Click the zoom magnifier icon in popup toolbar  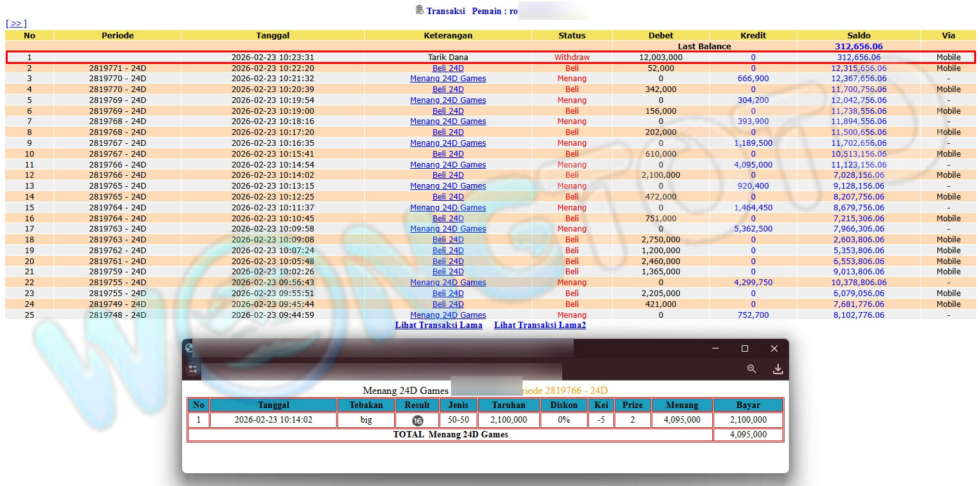[752, 369]
